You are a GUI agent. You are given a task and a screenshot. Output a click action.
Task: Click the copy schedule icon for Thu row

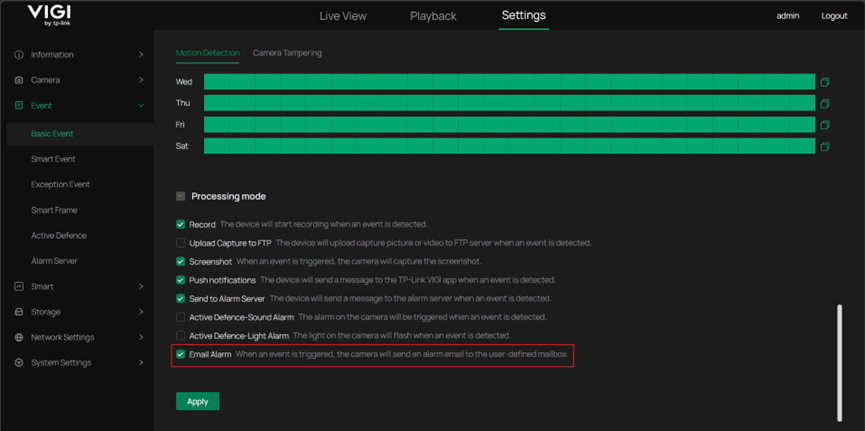(825, 104)
